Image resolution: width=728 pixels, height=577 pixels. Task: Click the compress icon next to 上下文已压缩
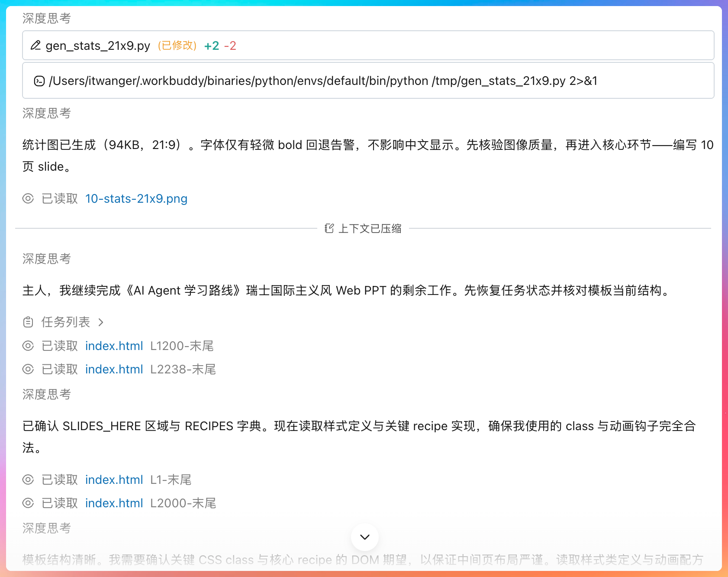point(329,228)
